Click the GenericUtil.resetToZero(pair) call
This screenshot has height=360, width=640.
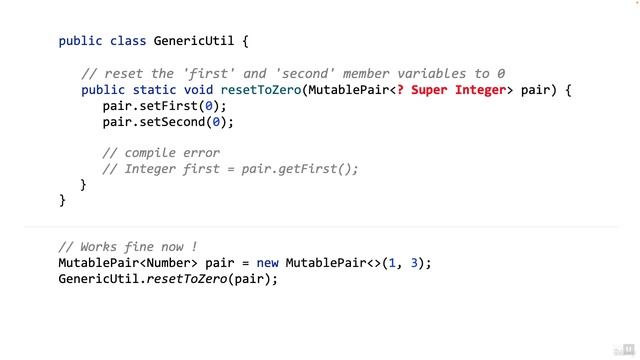tap(168, 279)
